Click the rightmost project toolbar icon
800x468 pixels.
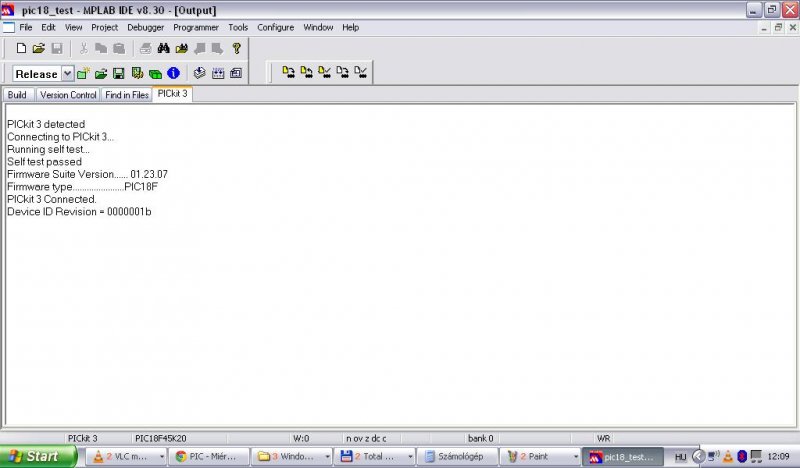click(236, 73)
